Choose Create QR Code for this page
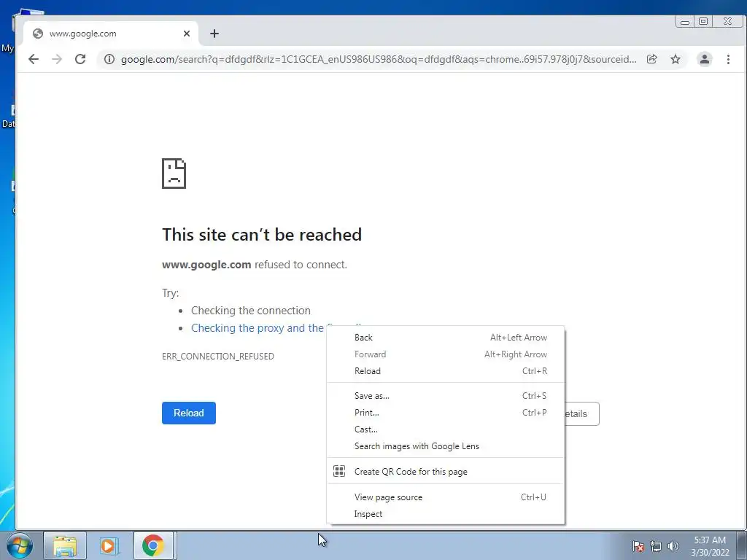 click(x=446, y=472)
